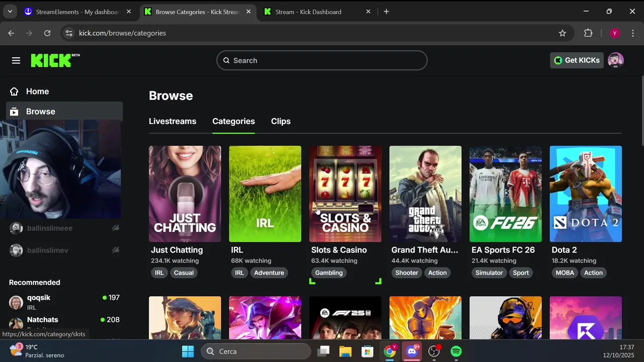Close the Browse Categories tab
The height and width of the screenshot is (362, 644).
249,12
